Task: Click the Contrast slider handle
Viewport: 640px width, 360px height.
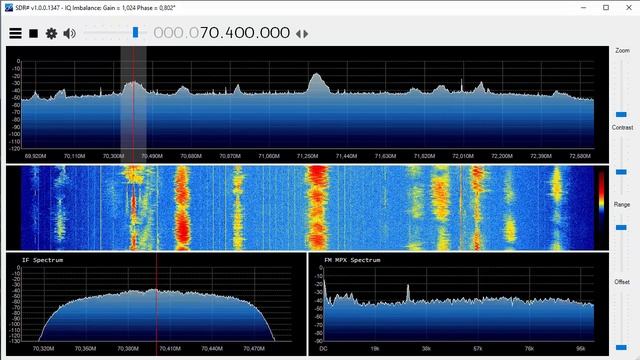Action: click(621, 172)
